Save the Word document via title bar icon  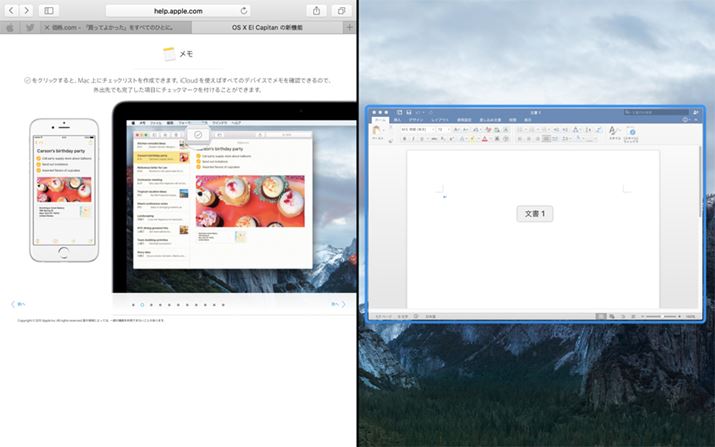[409, 112]
